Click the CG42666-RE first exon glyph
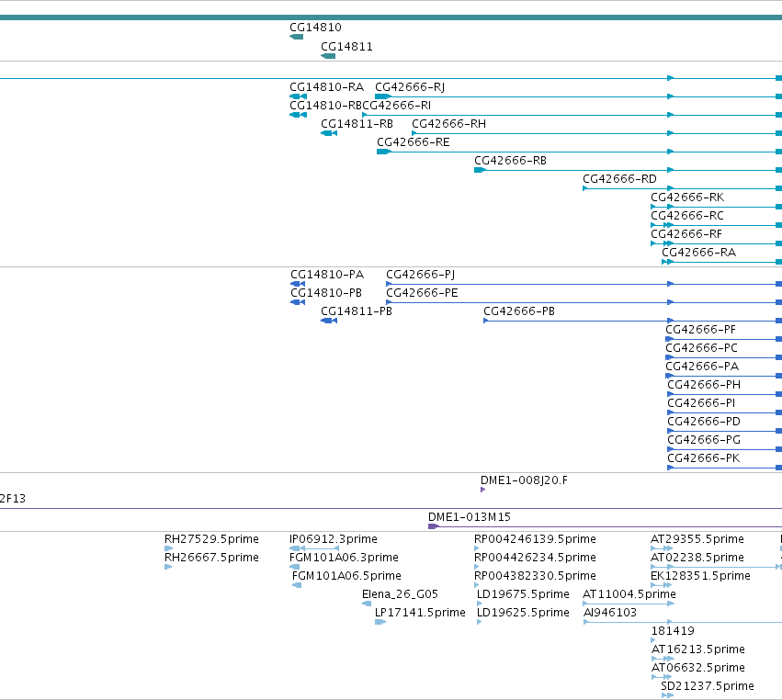The width and height of the screenshot is (782, 700). pyautogui.click(x=383, y=152)
